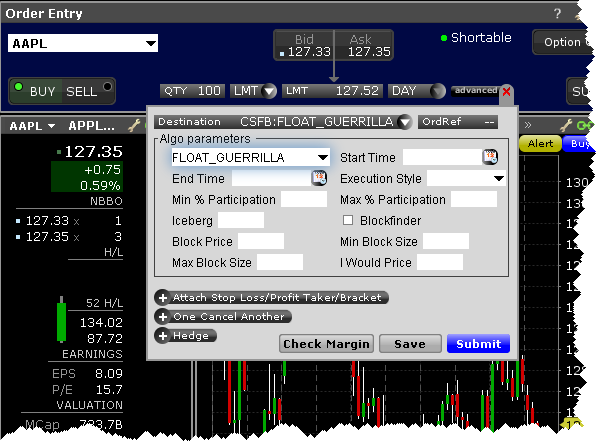Expand One Cancel Another section

tap(223, 316)
